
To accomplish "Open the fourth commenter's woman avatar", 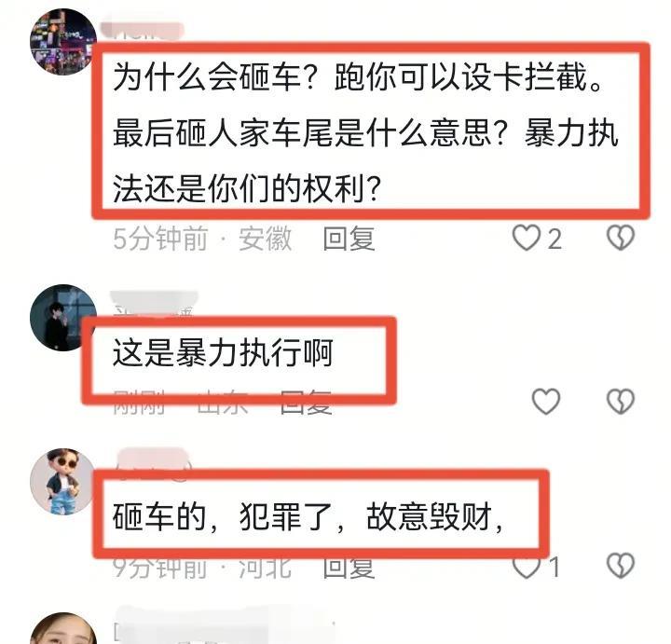I will click(x=63, y=629).
